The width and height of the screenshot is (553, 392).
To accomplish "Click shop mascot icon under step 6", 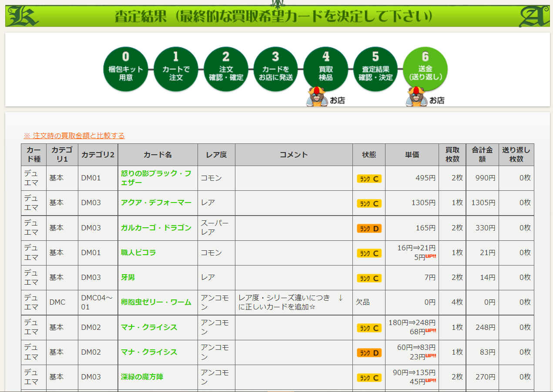I will (x=416, y=97).
